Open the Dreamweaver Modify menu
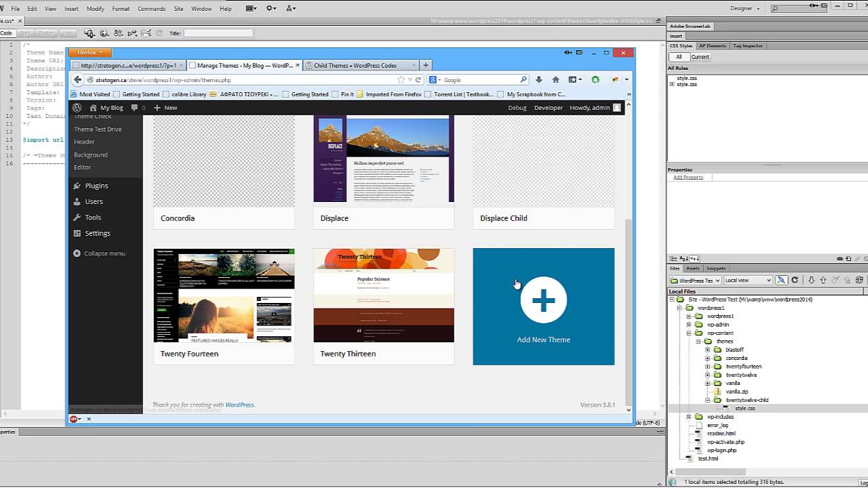 (96, 9)
